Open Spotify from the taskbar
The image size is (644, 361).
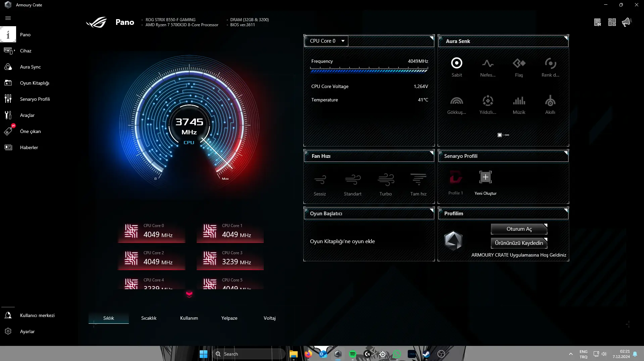[x=352, y=354]
